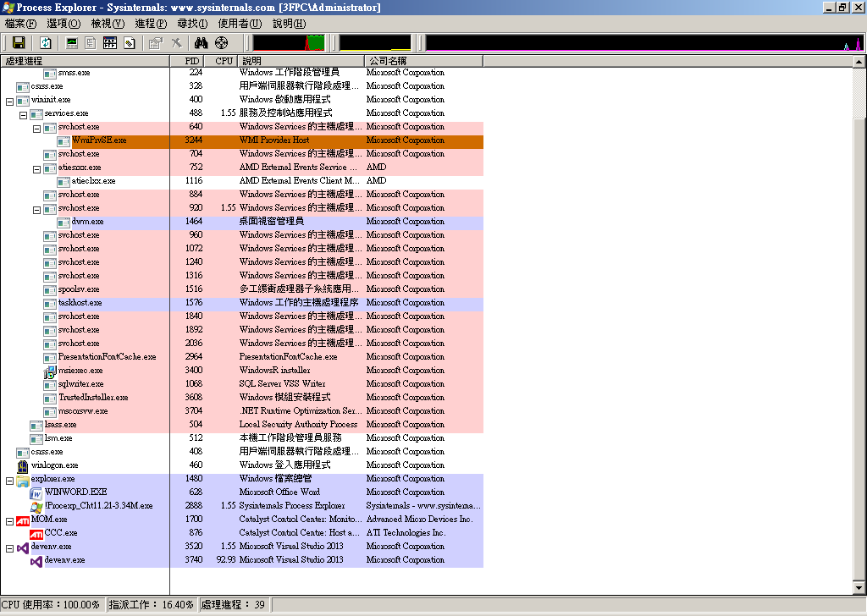This screenshot has height=616, width=867.
Task: Click the explorer.exe folder icon
Action: tap(23, 480)
